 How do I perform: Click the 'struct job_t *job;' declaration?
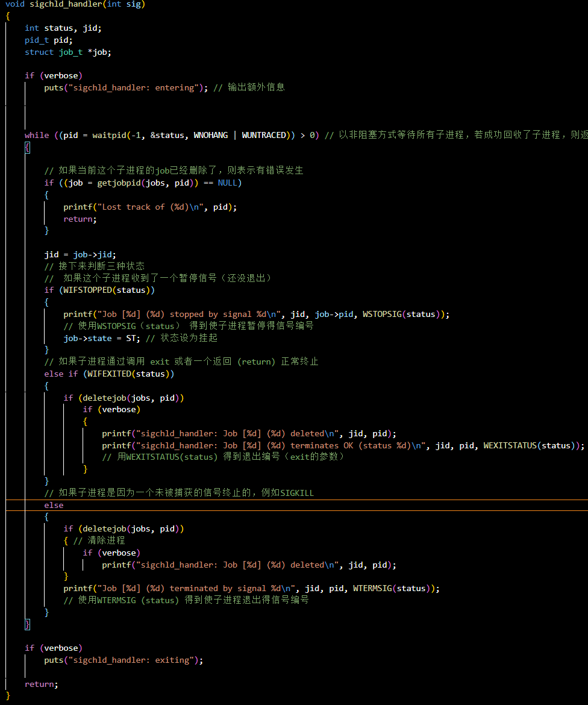tap(68, 52)
